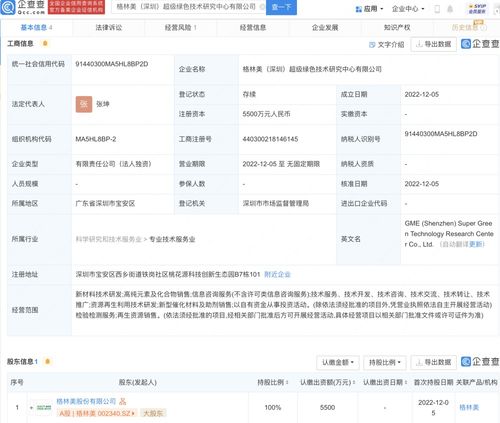Click the orange icon beside 股东信息 heading
Image resolution: width=500 pixels, height=423 pixels.
(x=47, y=362)
